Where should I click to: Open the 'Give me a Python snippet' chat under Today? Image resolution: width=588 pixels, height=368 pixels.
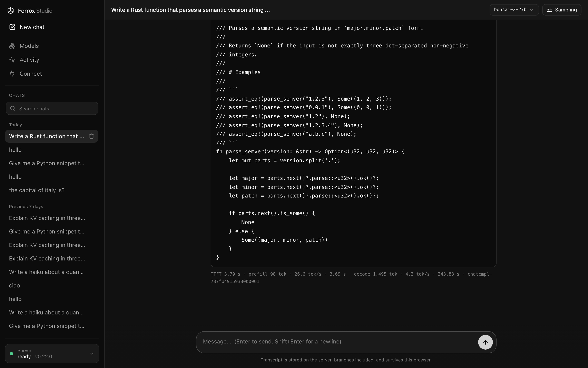pos(51,163)
